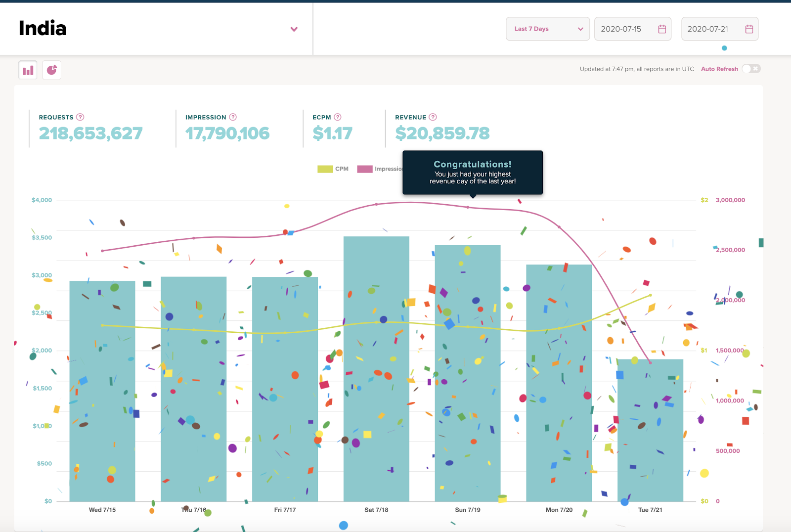Click the Fri 7/17 revenue bar
This screenshot has width=791, height=532.
(x=285, y=389)
